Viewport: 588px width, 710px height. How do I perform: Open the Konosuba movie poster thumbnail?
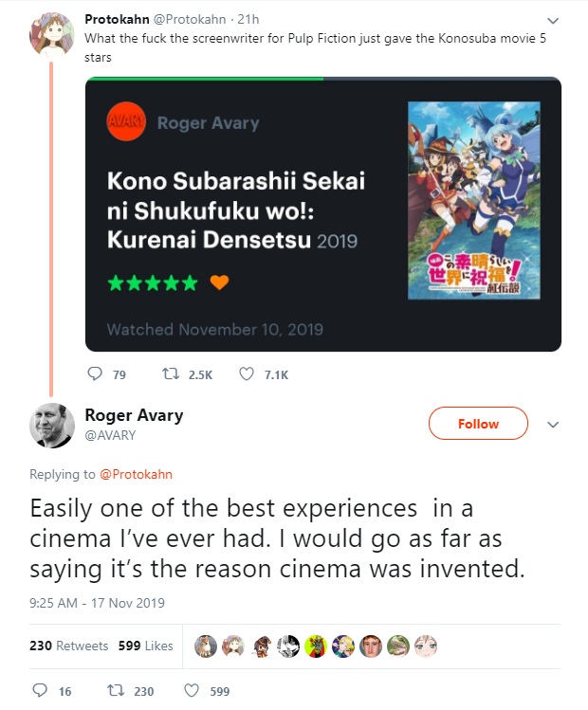[473, 200]
